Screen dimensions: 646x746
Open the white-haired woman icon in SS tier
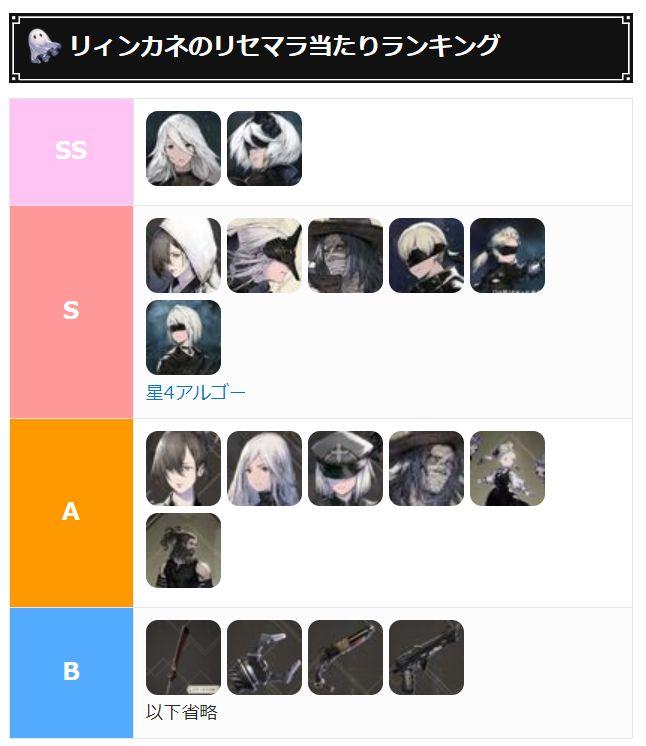[x=183, y=148]
